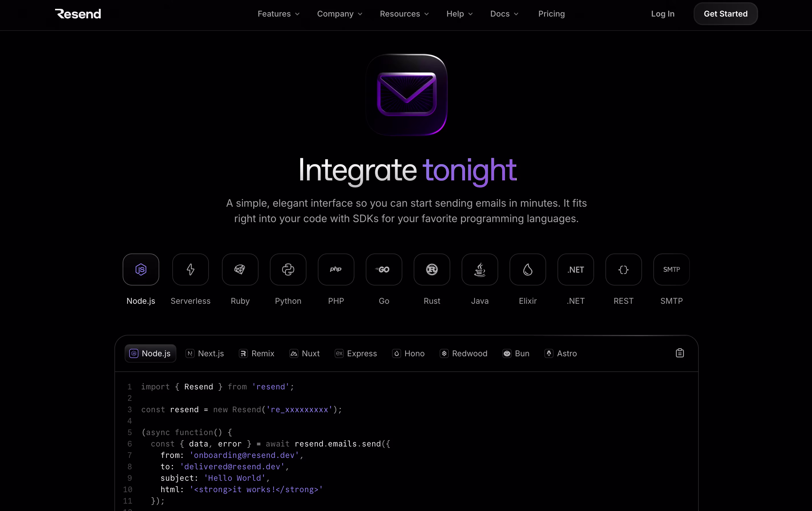
Task: Open the Pricing page link
Action: (551, 14)
